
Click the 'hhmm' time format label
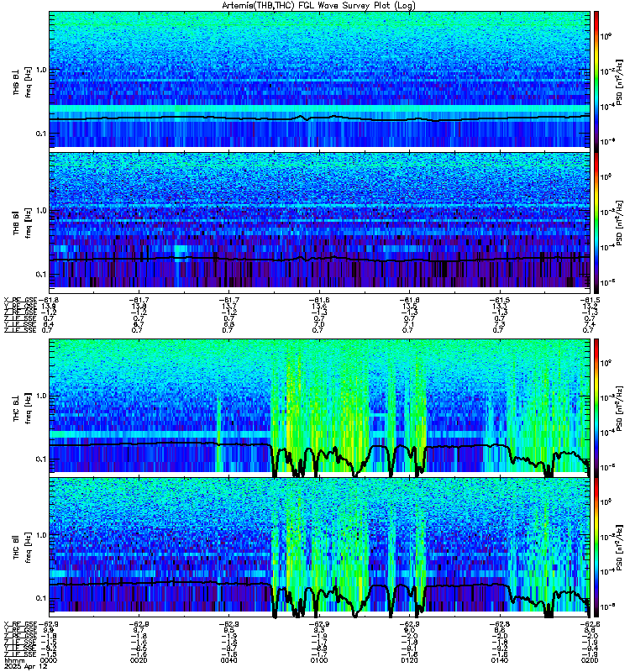click(x=13, y=661)
